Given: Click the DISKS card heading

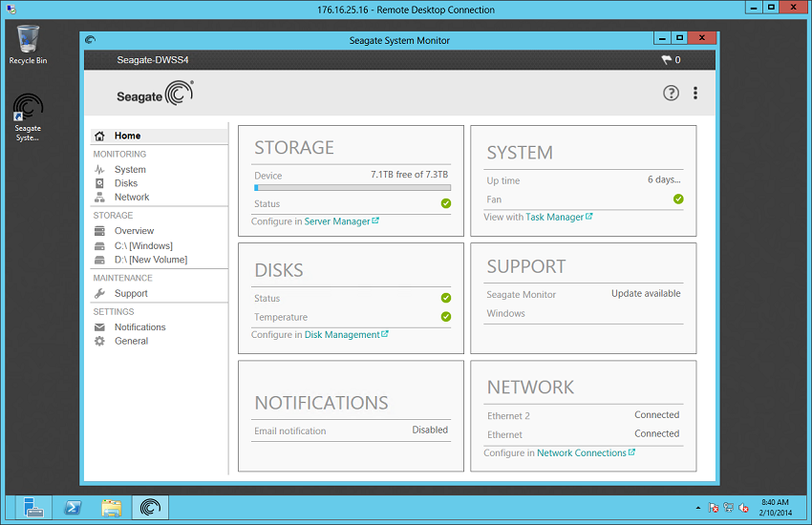Looking at the screenshot, I should tap(279, 270).
